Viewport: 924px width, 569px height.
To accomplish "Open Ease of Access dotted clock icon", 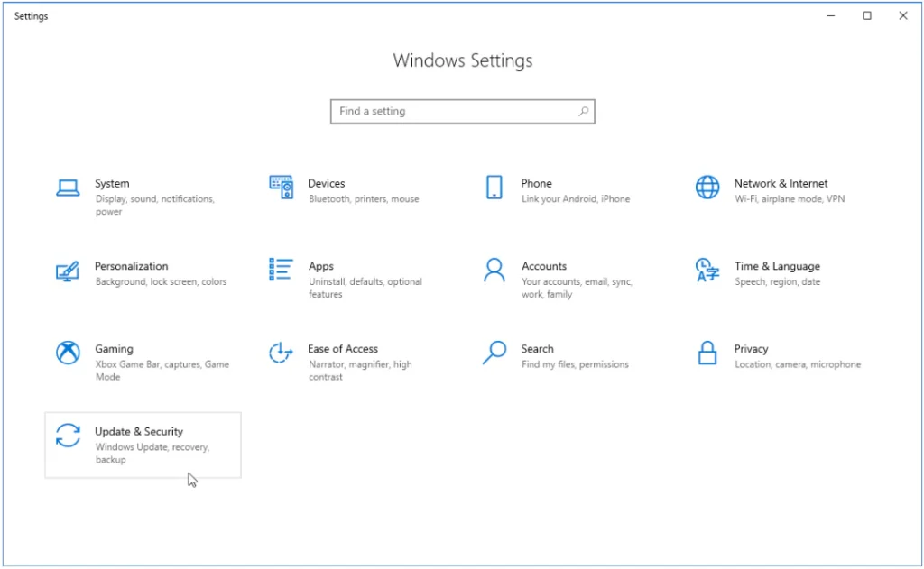I will point(282,353).
